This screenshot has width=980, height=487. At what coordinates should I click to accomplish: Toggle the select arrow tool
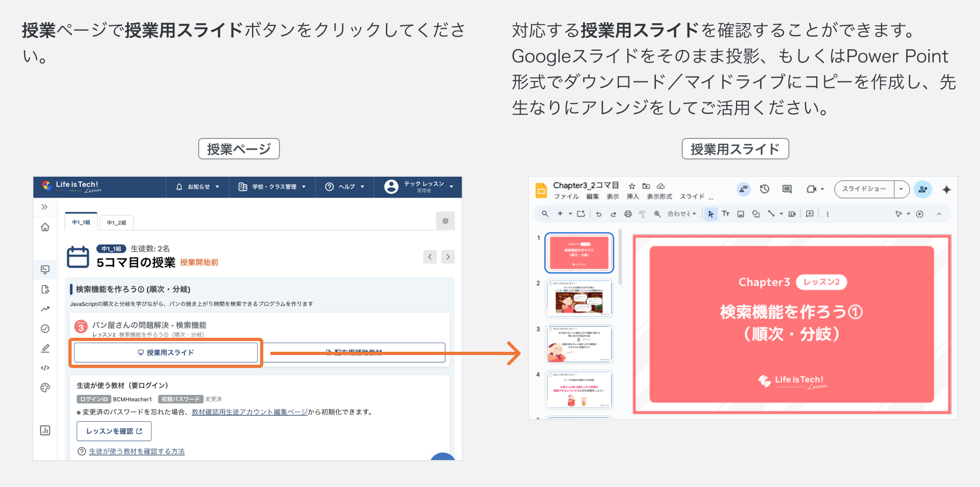711,214
